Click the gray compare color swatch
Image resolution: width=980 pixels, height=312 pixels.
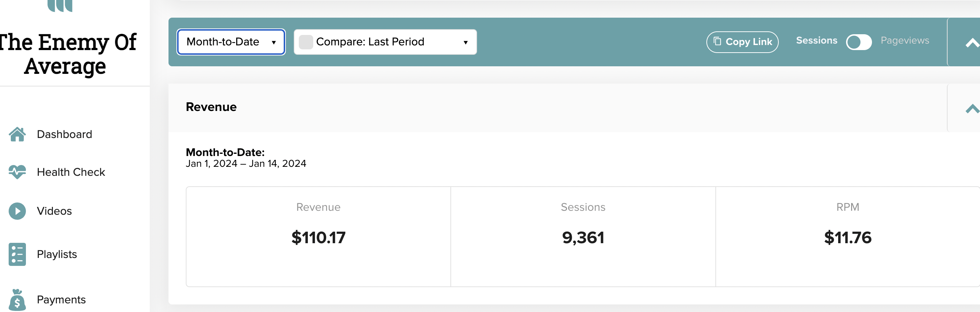coord(306,42)
